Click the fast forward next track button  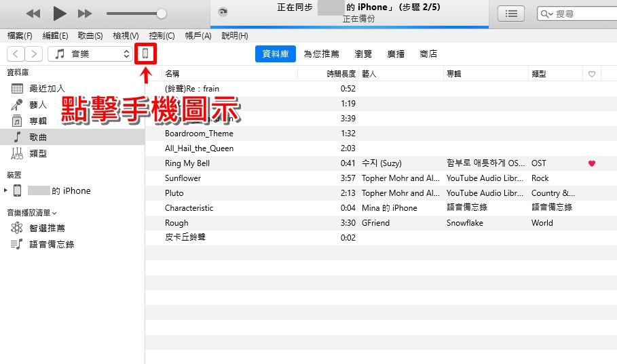pyautogui.click(x=85, y=14)
